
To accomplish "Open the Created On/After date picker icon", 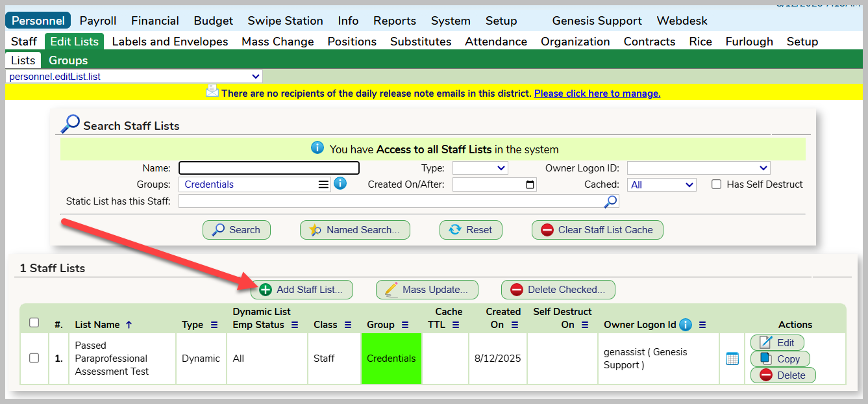I will [x=530, y=184].
